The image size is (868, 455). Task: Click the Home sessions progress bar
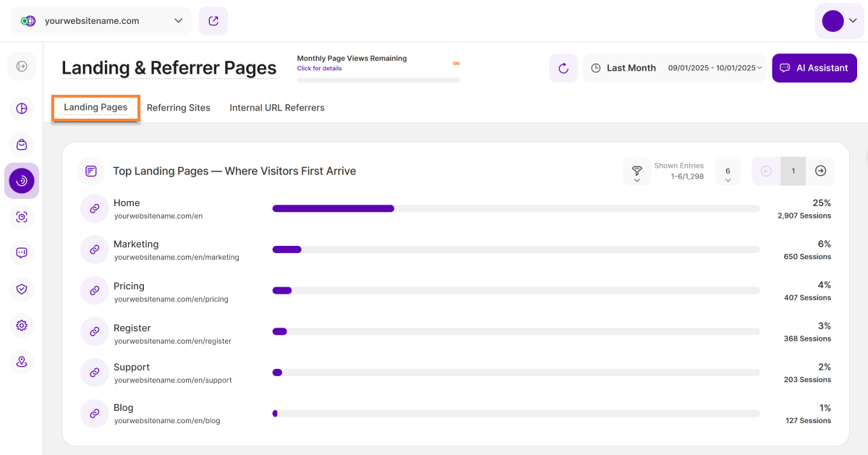tap(515, 208)
